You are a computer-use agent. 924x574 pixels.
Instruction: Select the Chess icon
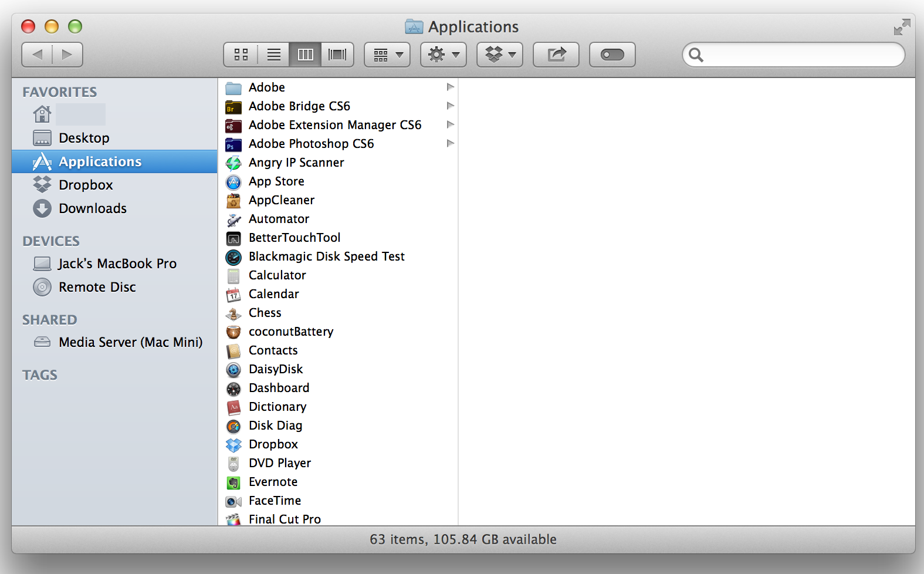coord(233,313)
